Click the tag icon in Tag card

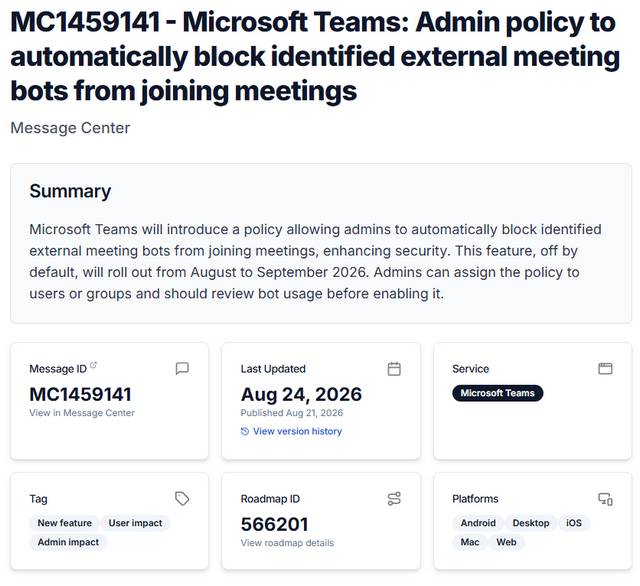182,498
